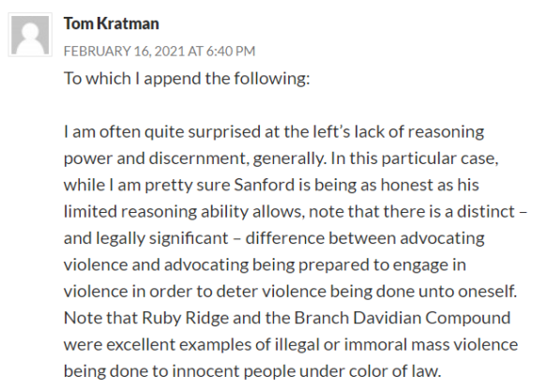Click the phrase "Branch Davidian Compound"
The width and height of the screenshot is (548, 392).
(x=403, y=318)
